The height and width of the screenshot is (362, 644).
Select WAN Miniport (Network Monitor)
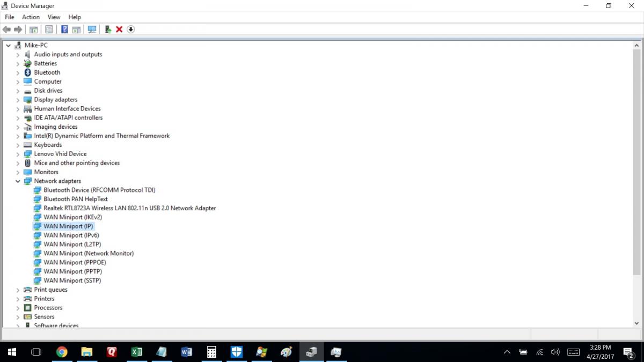tap(89, 254)
